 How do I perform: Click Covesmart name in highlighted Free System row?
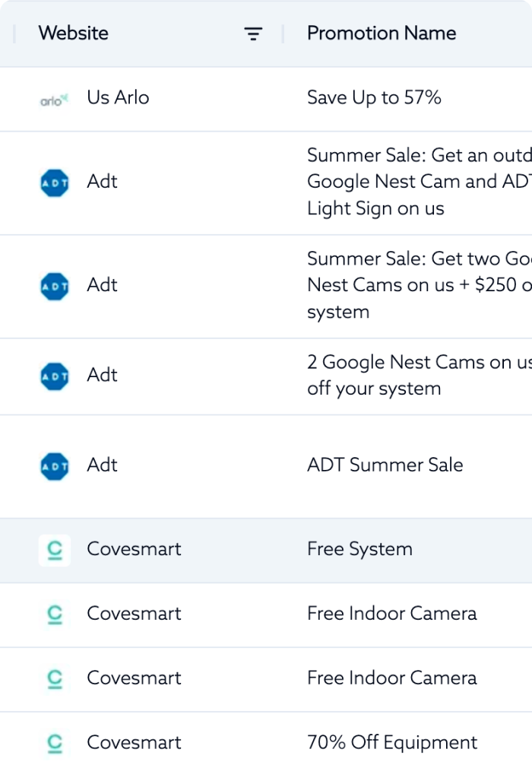point(134,549)
